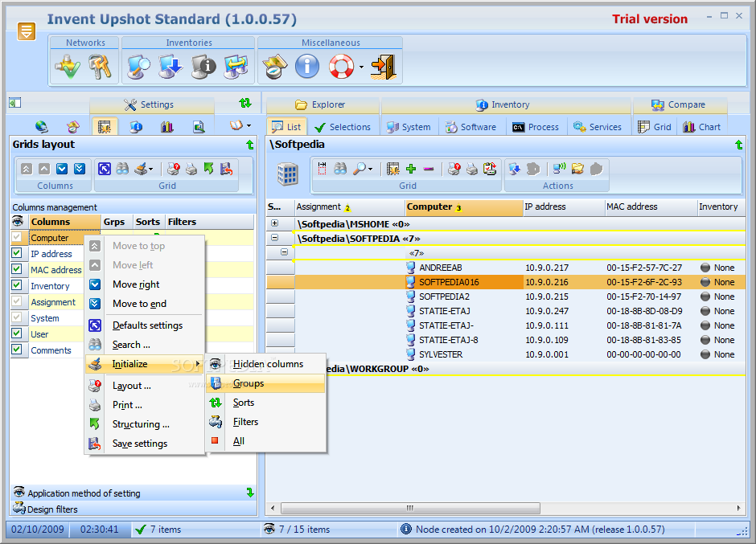Click the lifebuoy help icon
The image size is (756, 544).
click(x=341, y=67)
